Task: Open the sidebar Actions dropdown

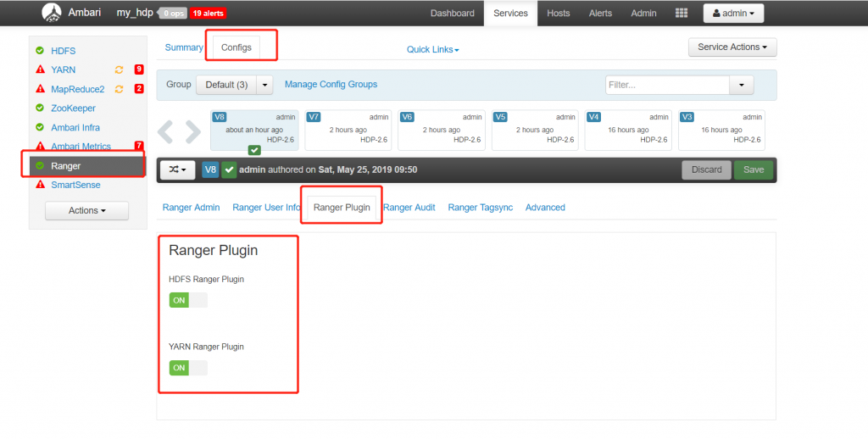Action: [x=87, y=210]
